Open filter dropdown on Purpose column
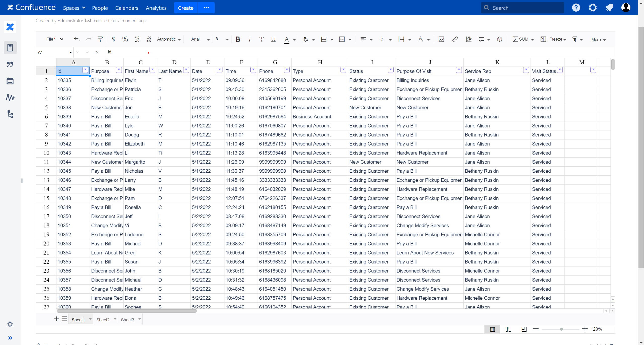This screenshot has height=345, width=644. click(x=119, y=70)
